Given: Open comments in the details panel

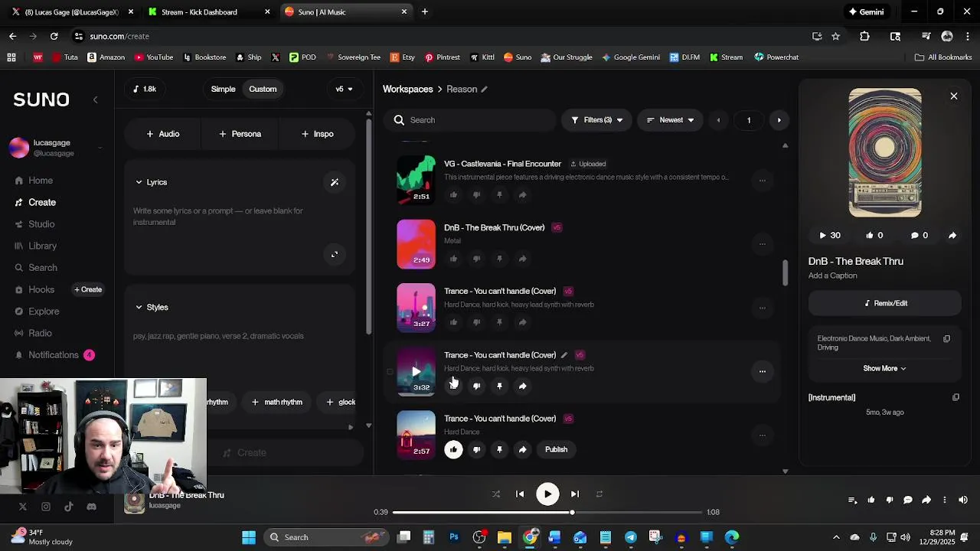Looking at the screenshot, I should [920, 236].
